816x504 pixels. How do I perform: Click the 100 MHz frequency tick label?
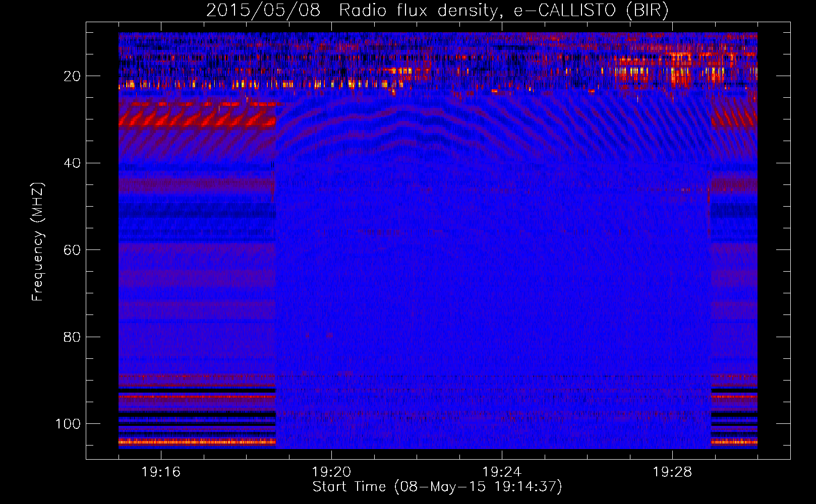(x=68, y=424)
